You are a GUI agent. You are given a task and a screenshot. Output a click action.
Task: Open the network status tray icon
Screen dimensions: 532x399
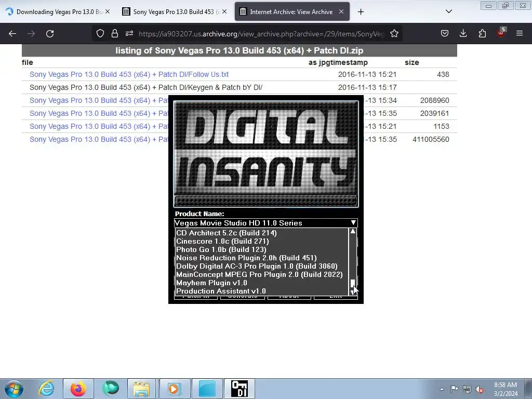467,389
